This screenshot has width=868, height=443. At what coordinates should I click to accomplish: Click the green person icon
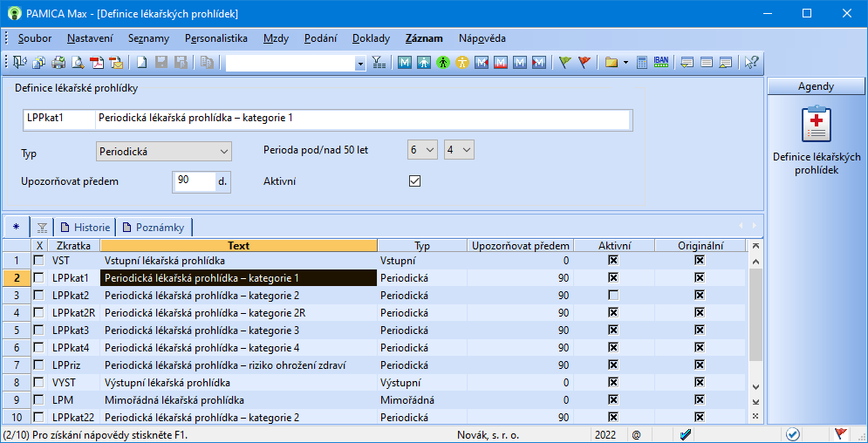tap(442, 63)
